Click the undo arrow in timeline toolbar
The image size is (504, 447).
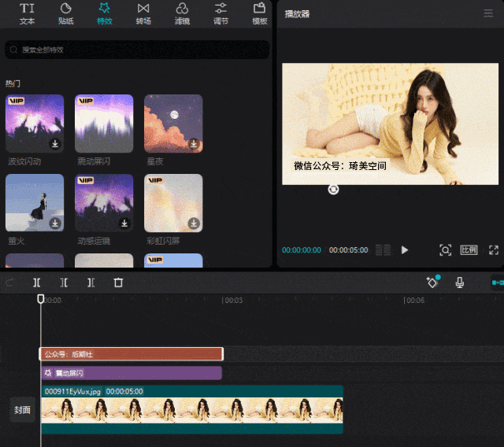[9, 283]
